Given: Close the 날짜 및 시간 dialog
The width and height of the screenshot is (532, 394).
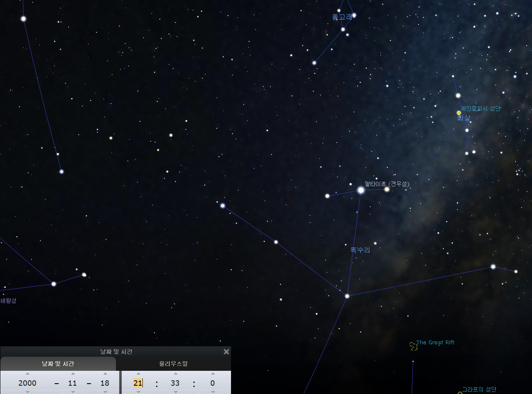Looking at the screenshot, I should coord(226,352).
